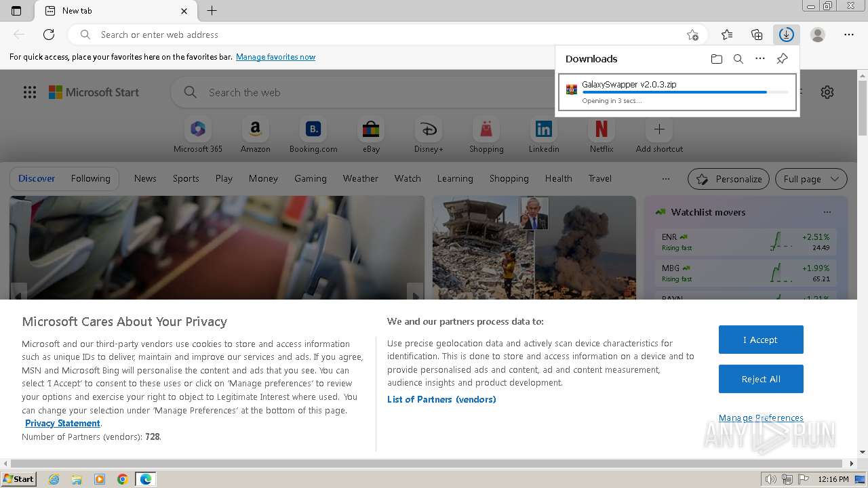This screenshot has height=488, width=868.
Task: Open the rubble news story thumbnail
Action: (x=534, y=247)
